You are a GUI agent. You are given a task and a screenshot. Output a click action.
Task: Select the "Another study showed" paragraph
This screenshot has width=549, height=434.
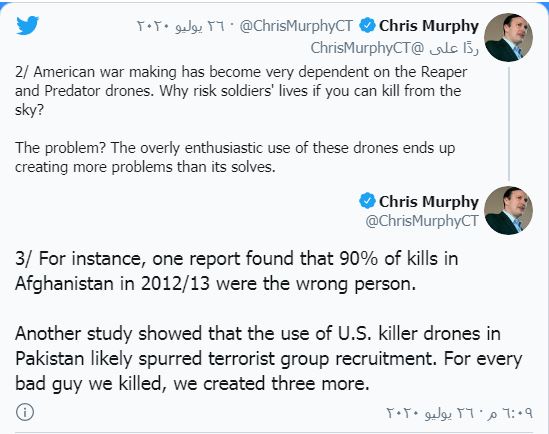click(x=269, y=358)
